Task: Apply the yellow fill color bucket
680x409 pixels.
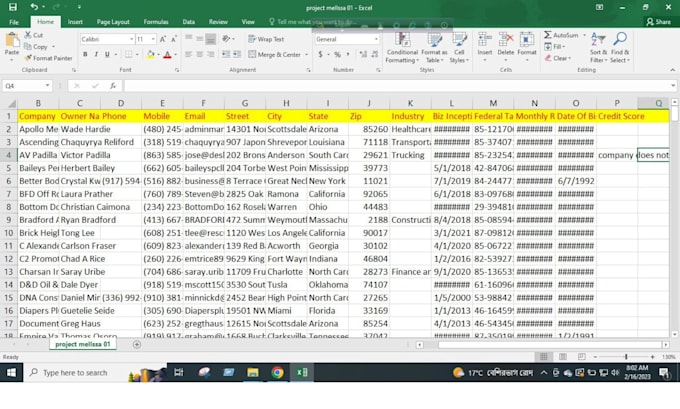Action: [x=150, y=55]
